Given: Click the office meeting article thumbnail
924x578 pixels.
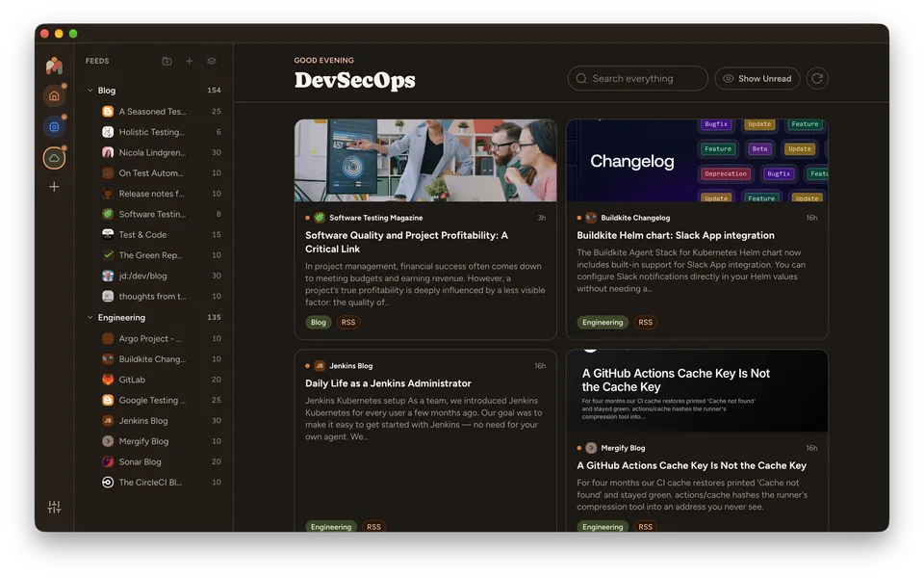Looking at the screenshot, I should click(425, 161).
